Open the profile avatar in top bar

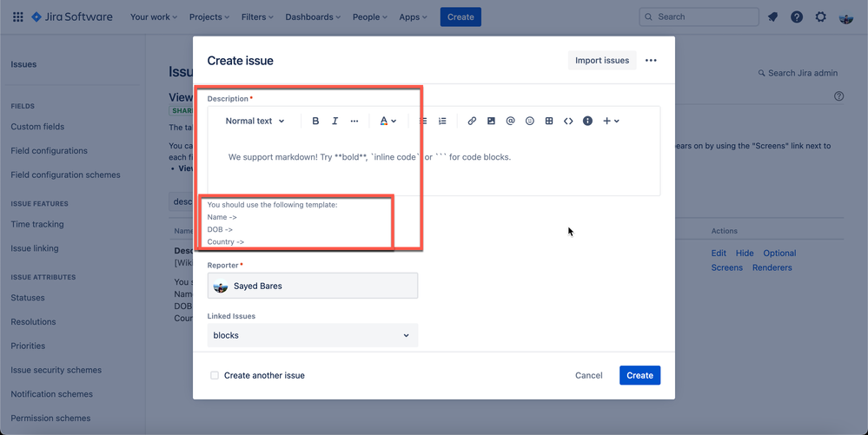pyautogui.click(x=846, y=17)
